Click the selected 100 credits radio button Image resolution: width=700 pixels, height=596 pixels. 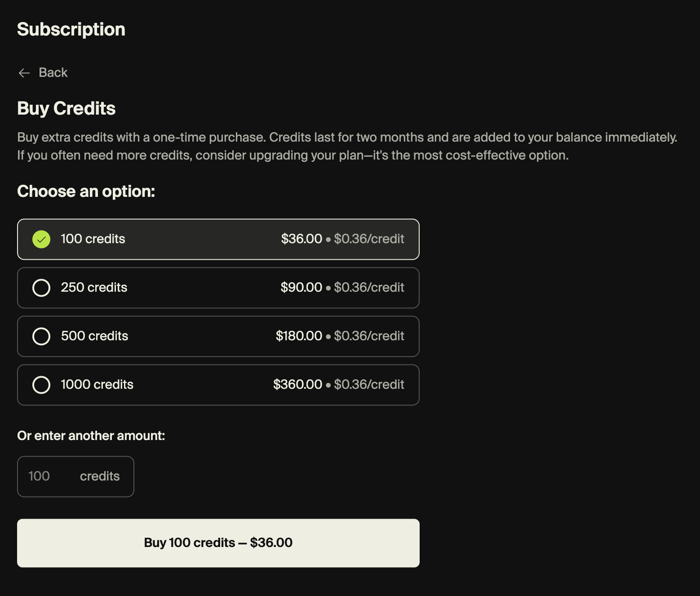pyautogui.click(x=41, y=239)
